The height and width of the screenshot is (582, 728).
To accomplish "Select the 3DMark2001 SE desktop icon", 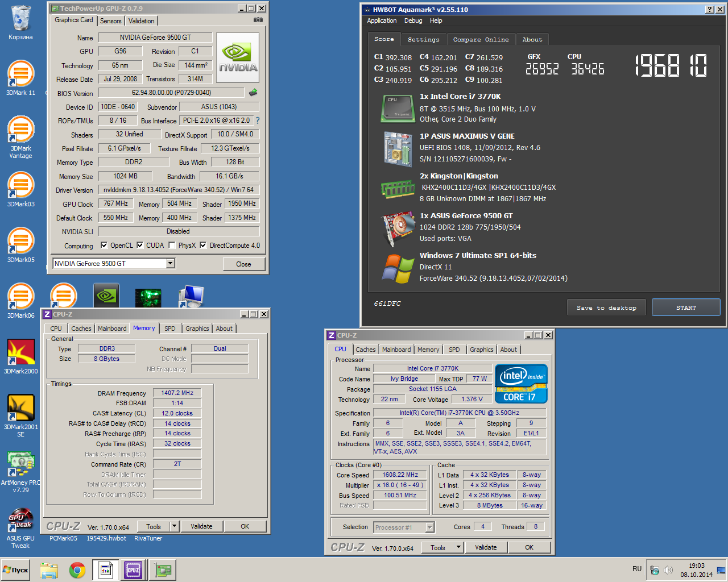I will pos(20,415).
